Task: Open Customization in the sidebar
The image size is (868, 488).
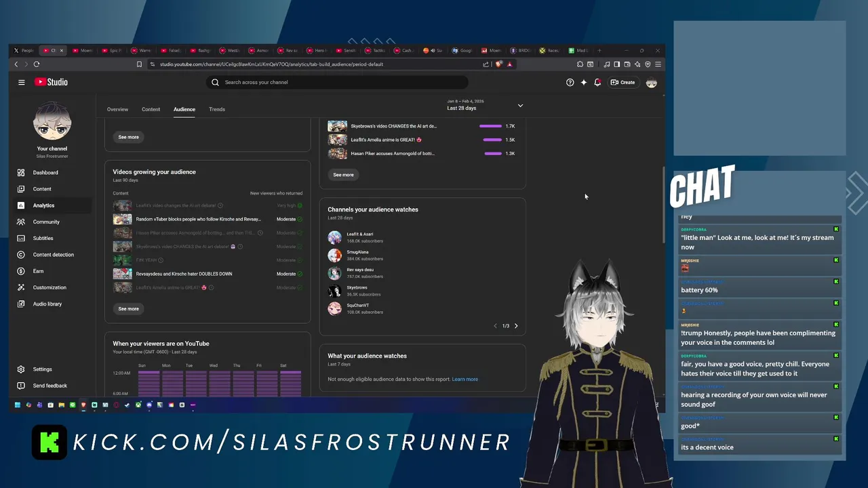Action: coord(52,287)
